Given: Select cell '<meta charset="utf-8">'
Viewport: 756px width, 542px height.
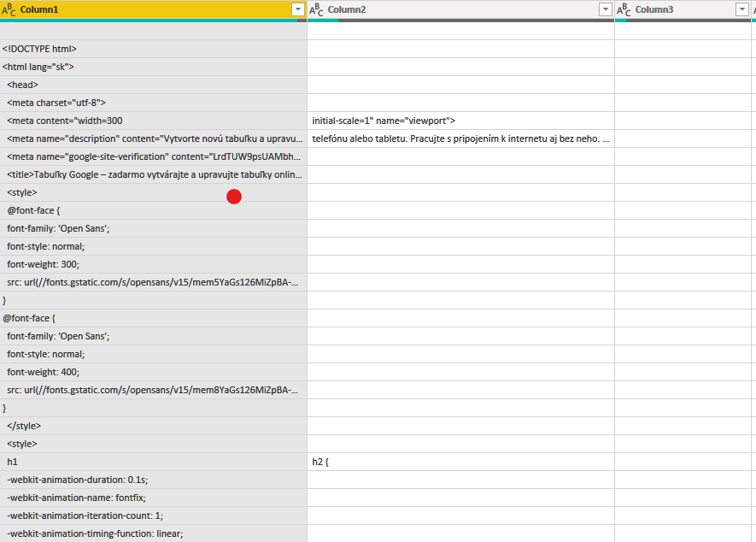Looking at the screenshot, I should pyautogui.click(x=153, y=103).
